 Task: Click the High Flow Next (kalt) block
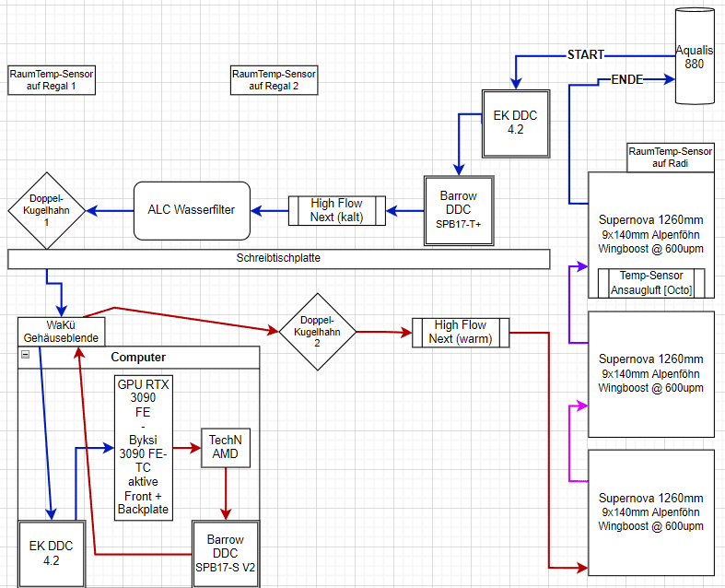tap(337, 210)
